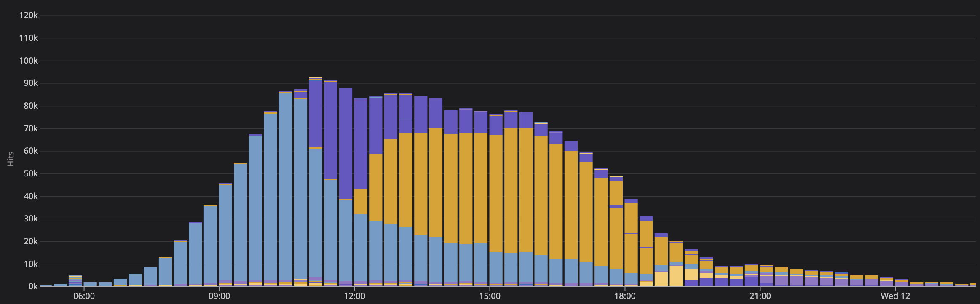Click the "Wed 12" date label
This screenshot has width=980, height=304.
pos(895,296)
